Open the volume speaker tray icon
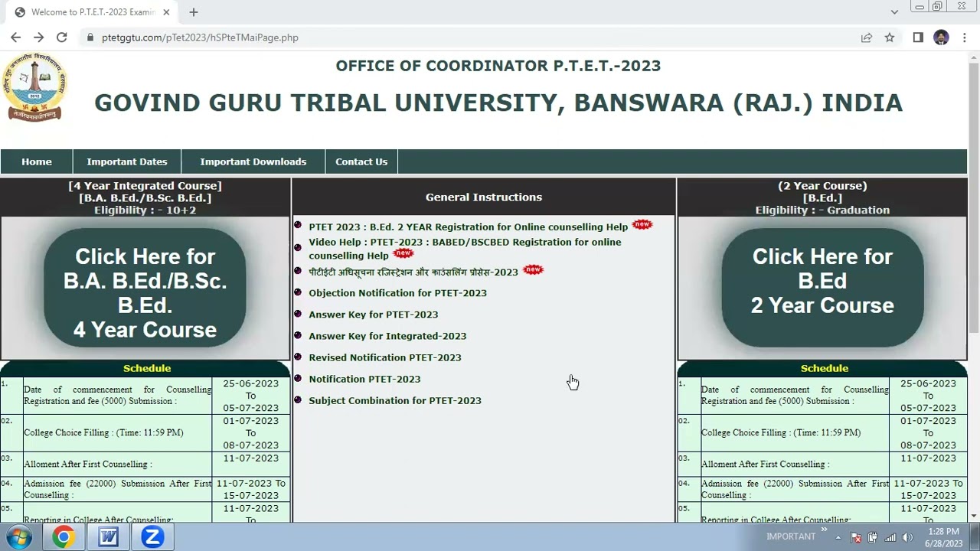The height and width of the screenshot is (551, 980). (x=907, y=537)
